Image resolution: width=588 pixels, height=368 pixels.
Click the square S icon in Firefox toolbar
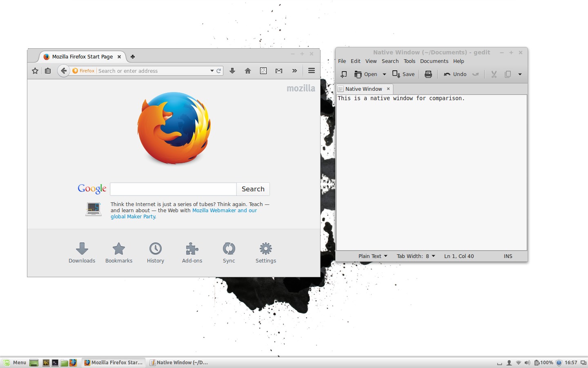click(x=263, y=71)
